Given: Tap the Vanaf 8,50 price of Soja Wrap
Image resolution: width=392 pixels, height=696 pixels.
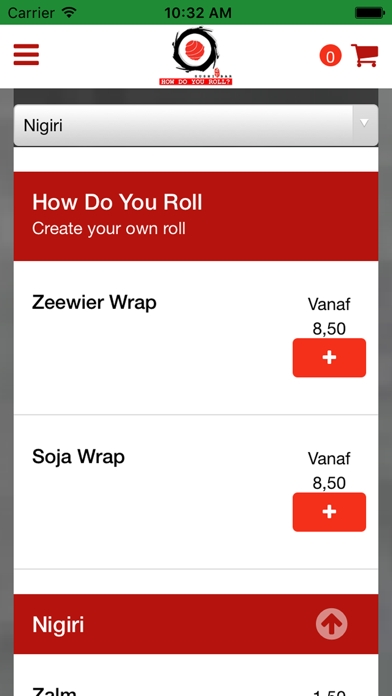Looking at the screenshot, I should tap(329, 471).
